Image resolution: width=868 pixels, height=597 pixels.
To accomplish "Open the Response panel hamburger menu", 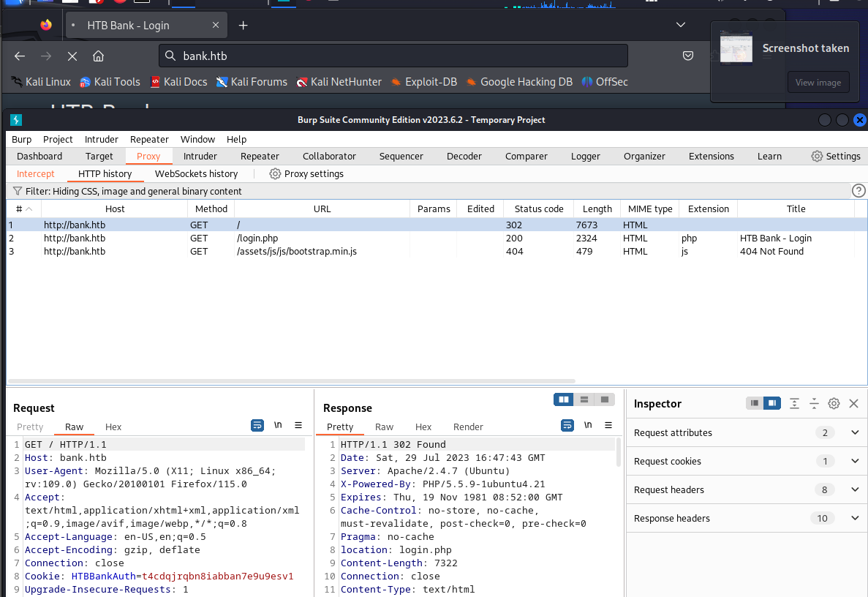I will pyautogui.click(x=608, y=425).
